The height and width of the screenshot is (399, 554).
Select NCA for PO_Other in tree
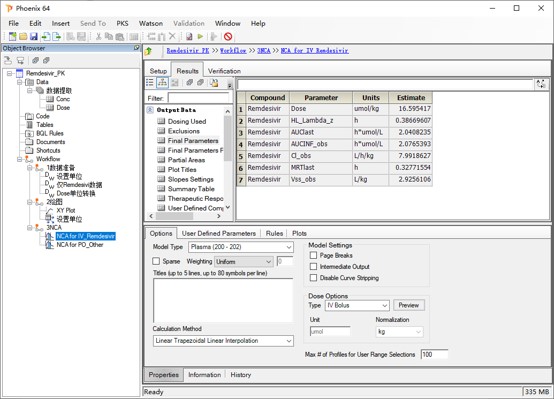80,245
